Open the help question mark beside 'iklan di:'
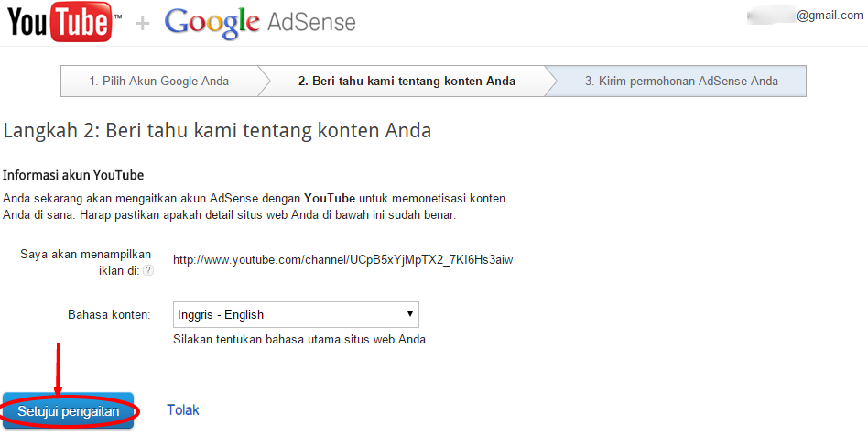 147,271
